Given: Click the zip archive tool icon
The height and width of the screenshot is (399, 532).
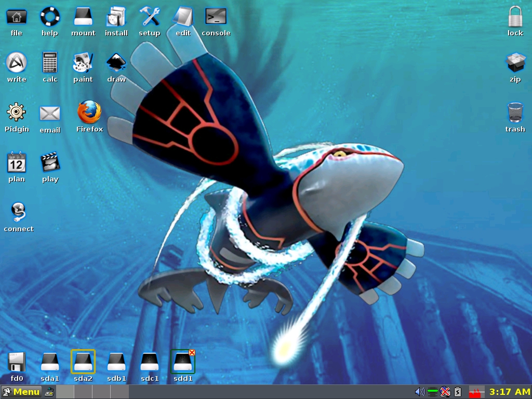Looking at the screenshot, I should [515, 63].
